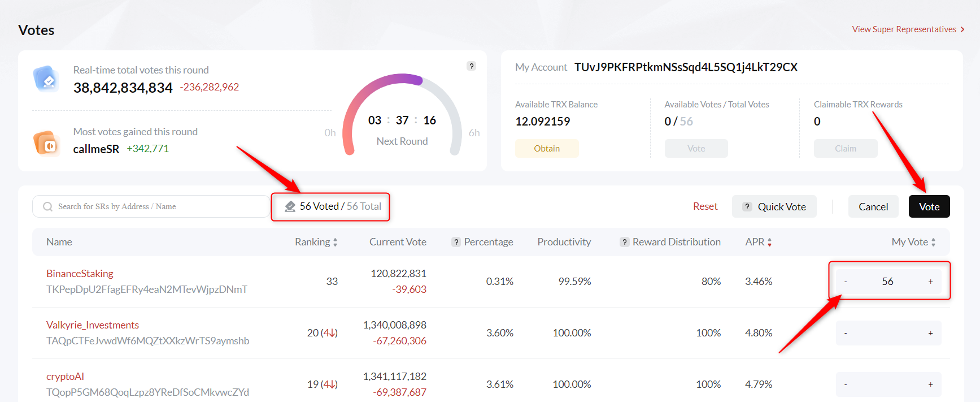Click the most votes gained icon

46,142
